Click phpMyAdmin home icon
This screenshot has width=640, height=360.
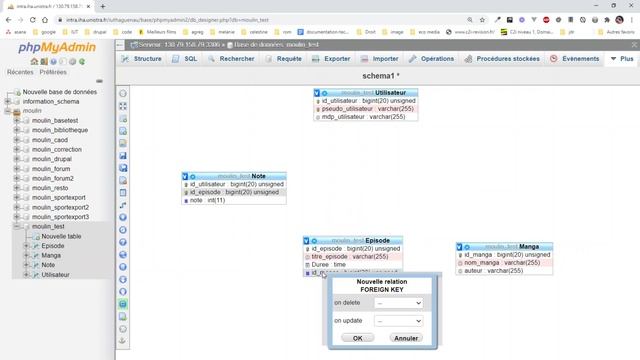coord(34,62)
